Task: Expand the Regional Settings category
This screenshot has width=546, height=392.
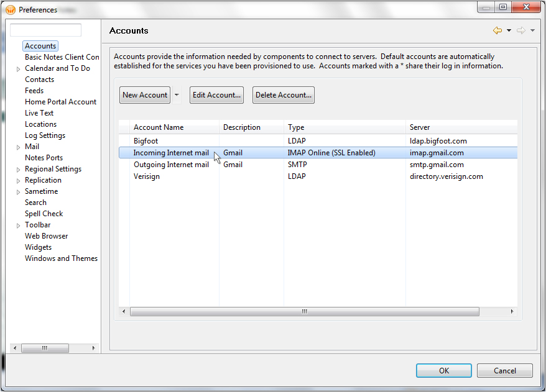Action: [x=19, y=168]
